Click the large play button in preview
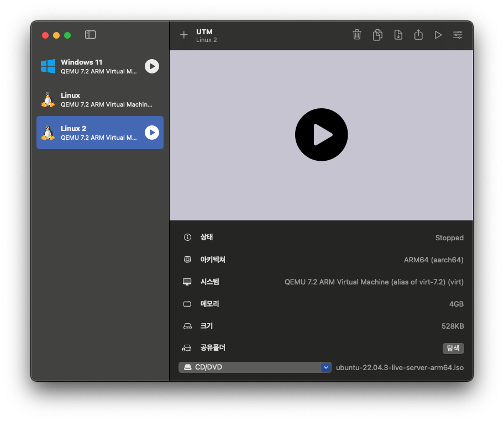This screenshot has width=504, height=422. click(322, 135)
